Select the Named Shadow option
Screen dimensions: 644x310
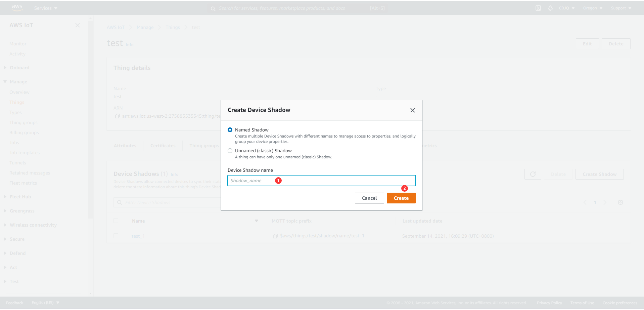[x=230, y=130]
